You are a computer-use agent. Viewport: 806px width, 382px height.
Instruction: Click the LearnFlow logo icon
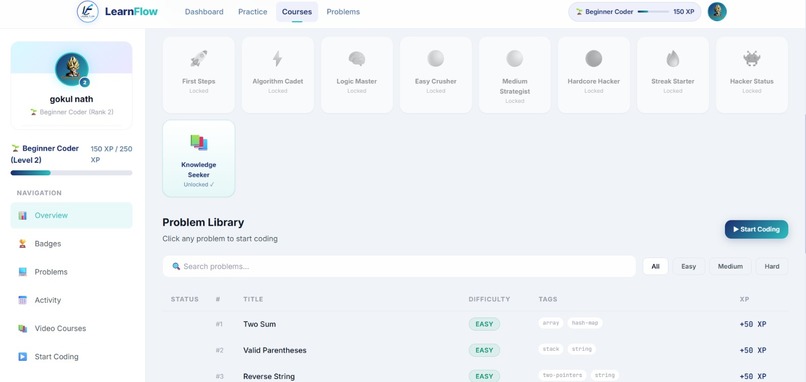pos(87,11)
